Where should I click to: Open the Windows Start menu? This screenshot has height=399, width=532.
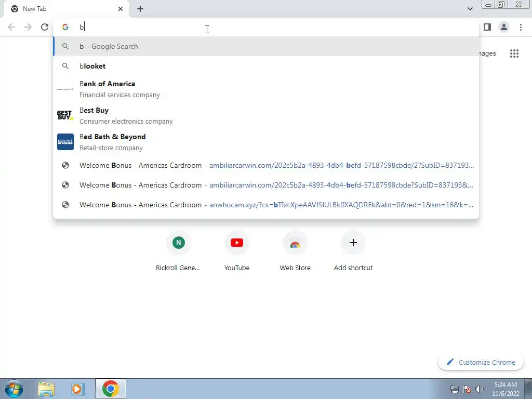point(14,389)
